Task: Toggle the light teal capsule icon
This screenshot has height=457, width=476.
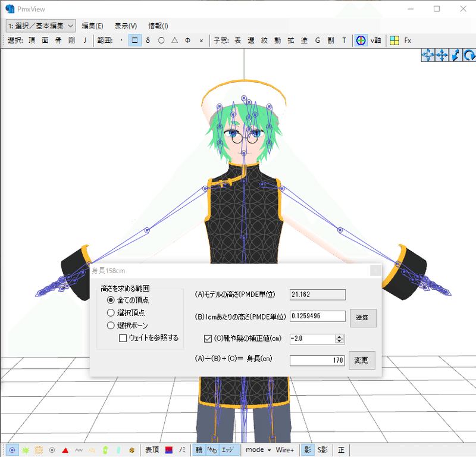Action: tap(118, 450)
